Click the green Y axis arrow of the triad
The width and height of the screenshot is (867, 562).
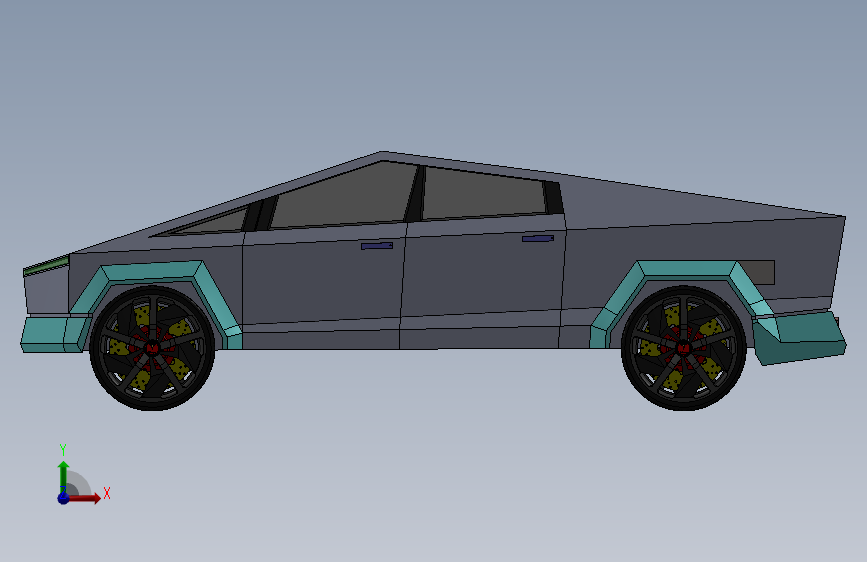click(x=64, y=476)
